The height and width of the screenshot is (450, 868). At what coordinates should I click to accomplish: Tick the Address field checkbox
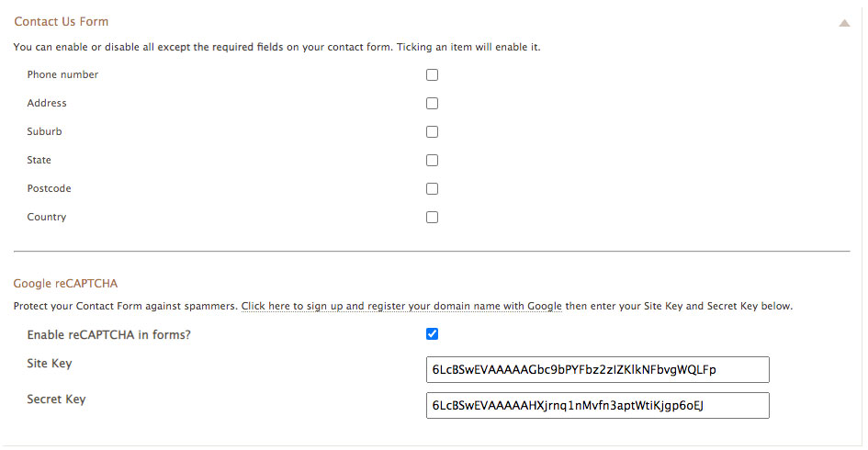pyautogui.click(x=432, y=104)
